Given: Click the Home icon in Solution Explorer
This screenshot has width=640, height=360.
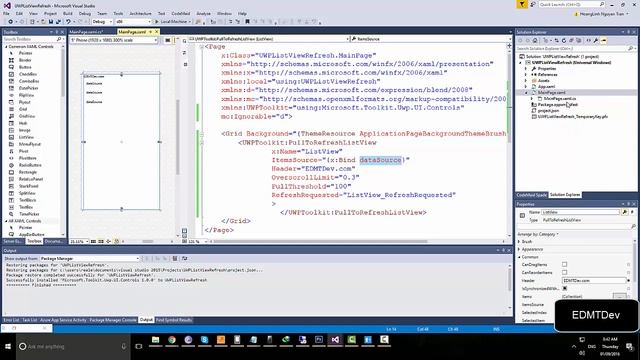Looking at the screenshot, I should tap(535, 40).
